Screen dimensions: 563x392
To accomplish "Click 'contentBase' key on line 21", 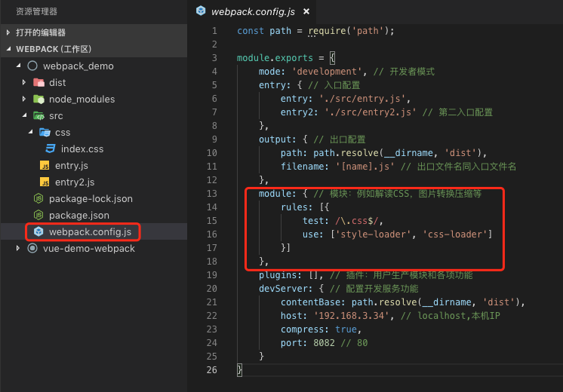I will click(310, 302).
